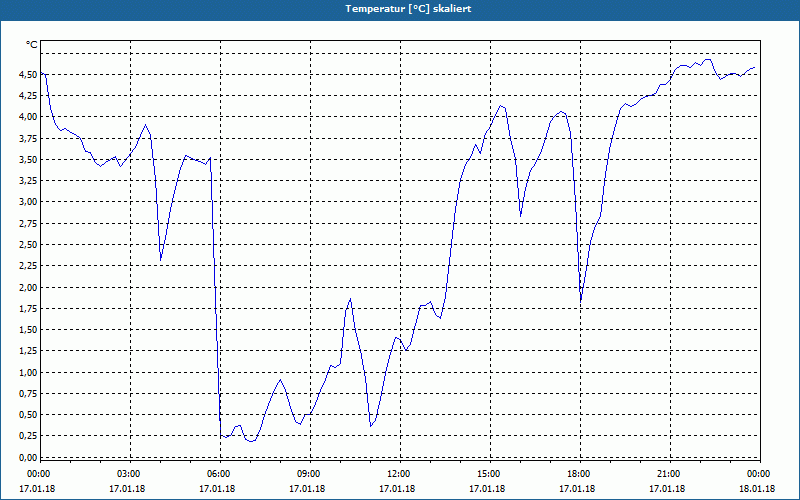Choose the 2,00 y-axis label
The width and height of the screenshot is (800, 500).
[29, 287]
